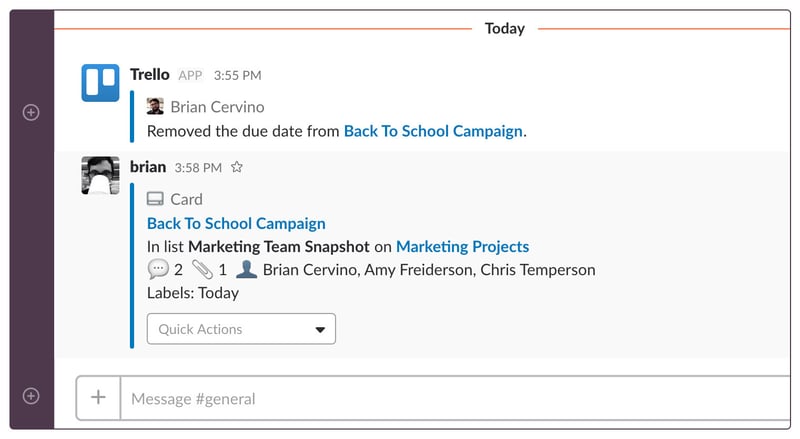Screen dimensions: 800x439
Task: Click the Card icon in attachment
Action: point(155,199)
